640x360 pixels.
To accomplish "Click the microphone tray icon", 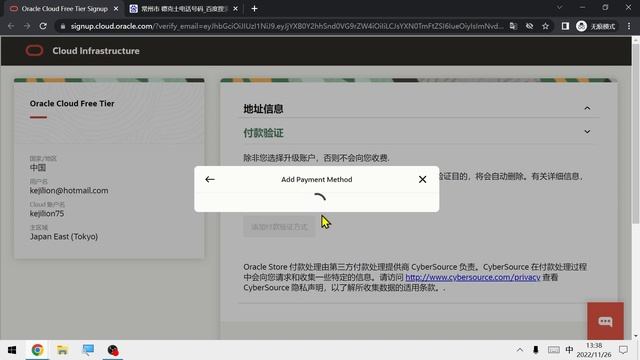I will click(x=536, y=350).
